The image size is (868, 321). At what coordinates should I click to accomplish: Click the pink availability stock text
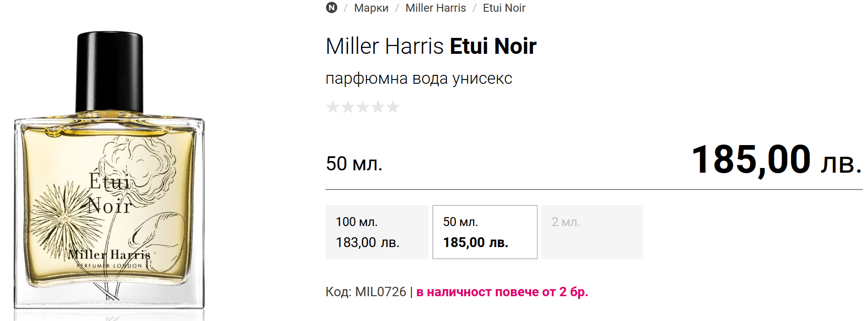pyautogui.click(x=502, y=292)
